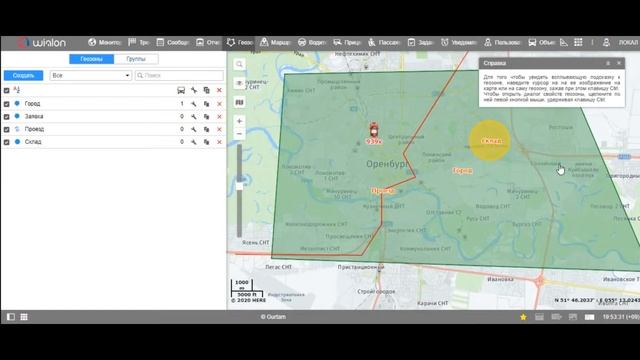Open the Routes tab
The width and height of the screenshot is (640, 360).
[x=275, y=42]
